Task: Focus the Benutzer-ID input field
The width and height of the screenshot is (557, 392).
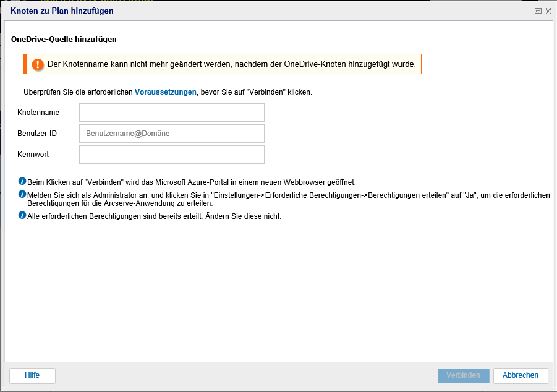Action: click(172, 134)
